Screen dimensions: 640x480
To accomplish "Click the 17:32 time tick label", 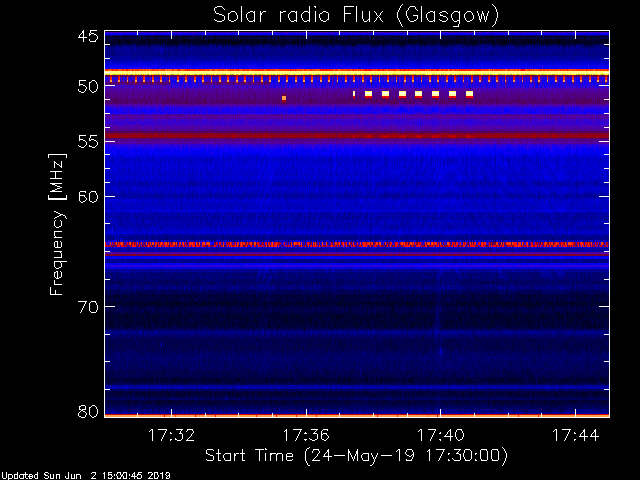I will pyautogui.click(x=171, y=435).
